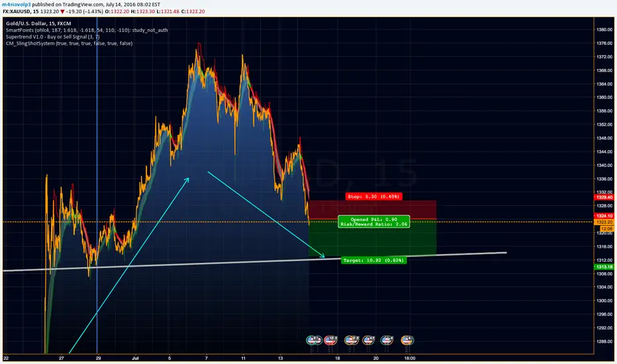Image resolution: width=617 pixels, height=364 pixels.
Task: Select the CM_SlingShotSystem indicator legend line
Action: [70, 43]
